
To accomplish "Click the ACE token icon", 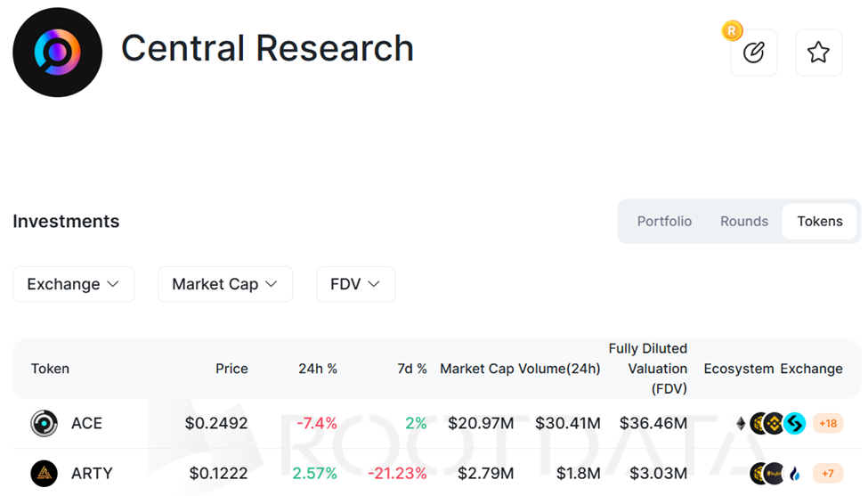I will point(44,423).
